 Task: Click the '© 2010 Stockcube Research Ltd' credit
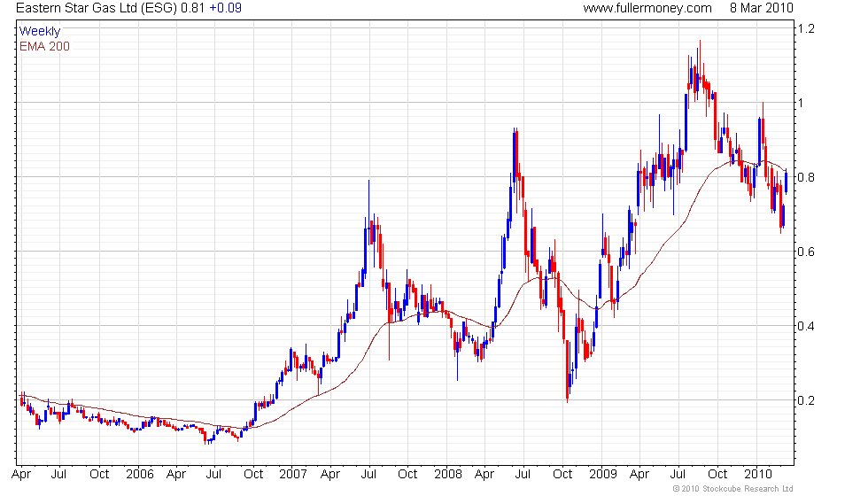[x=733, y=489]
